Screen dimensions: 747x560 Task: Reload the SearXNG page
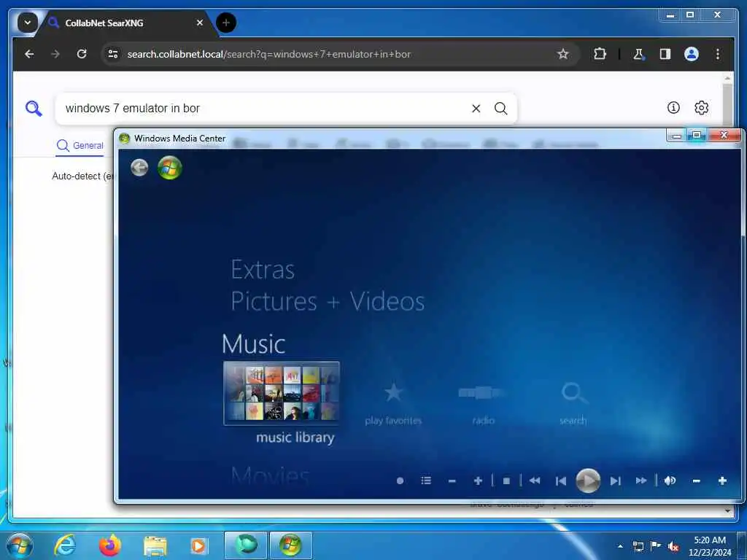pyautogui.click(x=82, y=54)
